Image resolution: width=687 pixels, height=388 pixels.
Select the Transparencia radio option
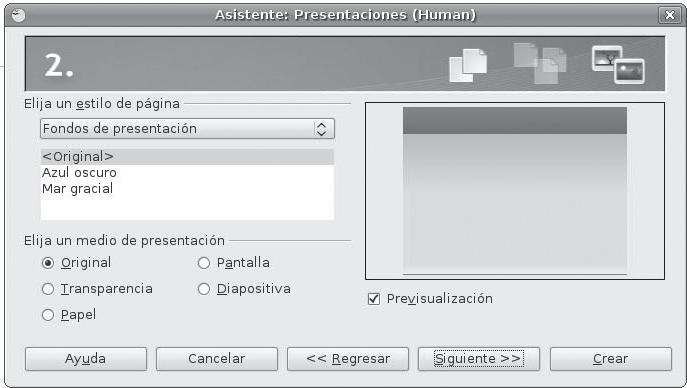[x=48, y=289]
